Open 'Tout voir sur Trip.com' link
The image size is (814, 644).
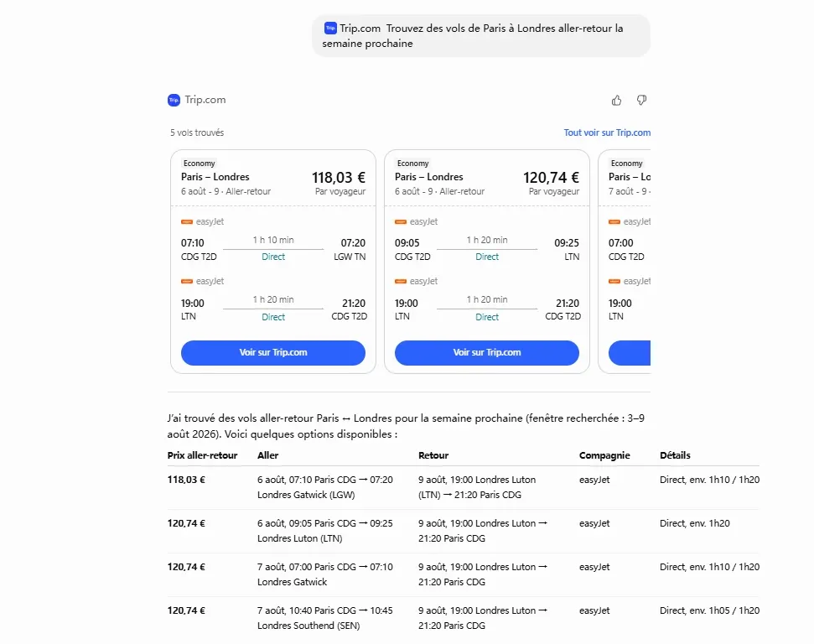pyautogui.click(x=607, y=132)
